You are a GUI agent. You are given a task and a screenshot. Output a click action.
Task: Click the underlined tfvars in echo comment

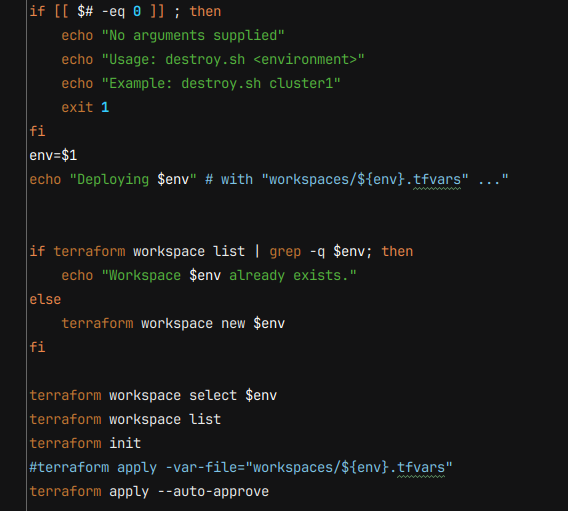437,180
